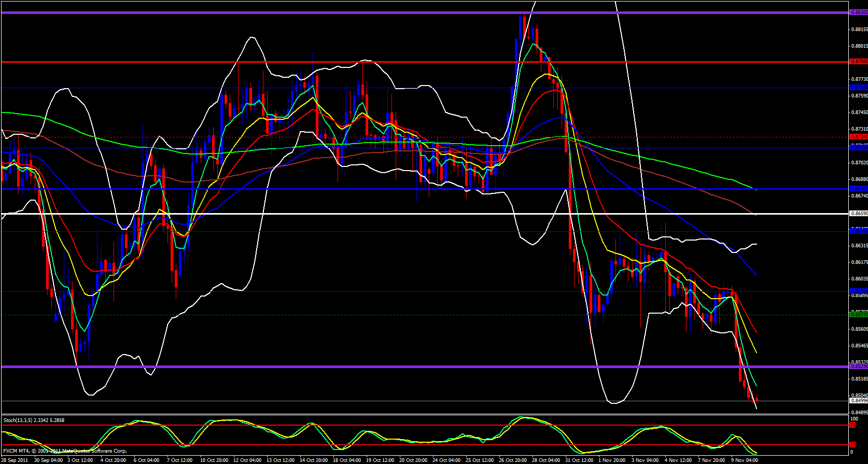868x464 pixels.
Task: Click the 9 Nov 04:00 time label
Action: (745, 460)
